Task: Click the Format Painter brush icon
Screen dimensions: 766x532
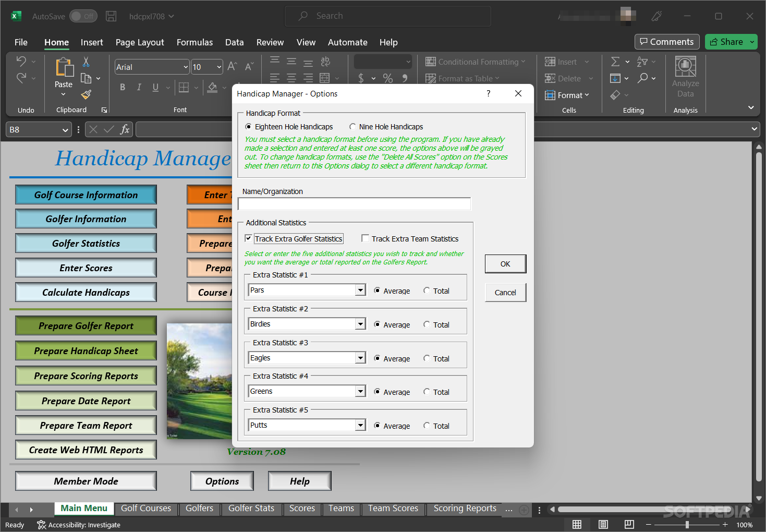Action: coord(86,94)
